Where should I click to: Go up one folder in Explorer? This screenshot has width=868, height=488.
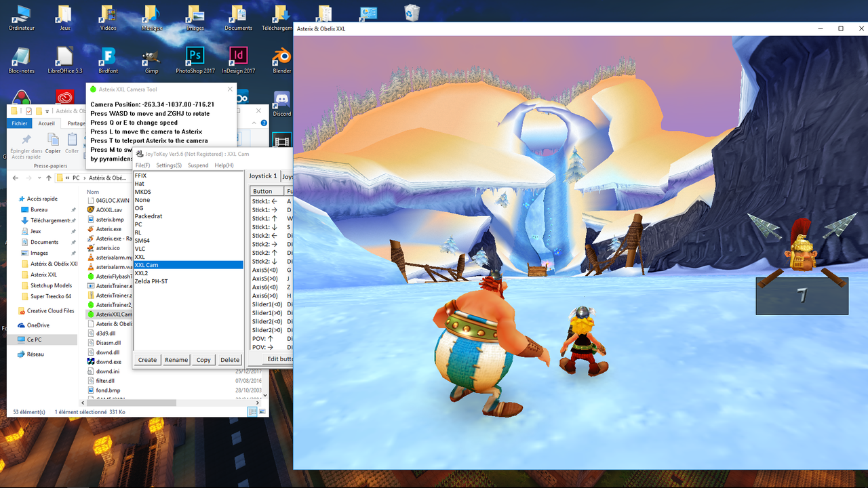48,178
